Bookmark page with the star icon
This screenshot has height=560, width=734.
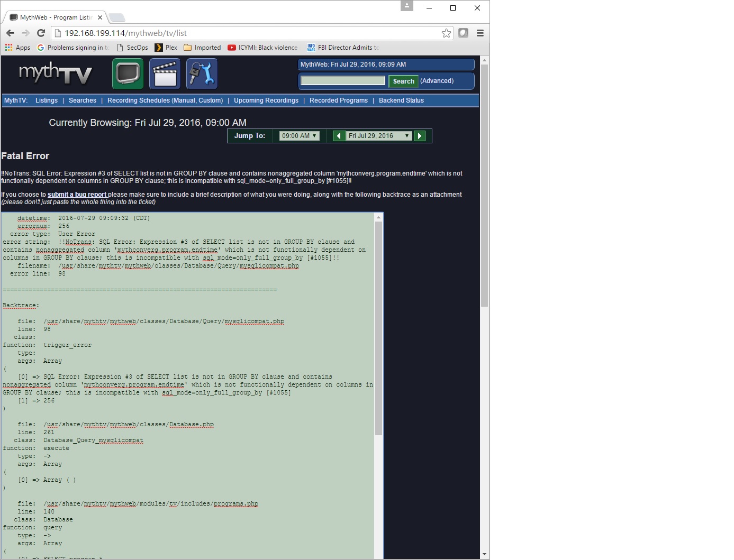(x=446, y=33)
